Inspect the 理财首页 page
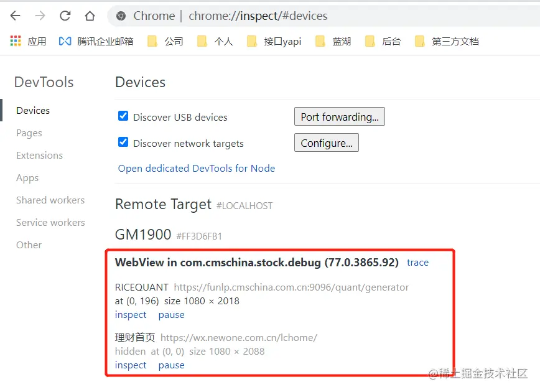The height and width of the screenshot is (392, 540). [x=131, y=365]
